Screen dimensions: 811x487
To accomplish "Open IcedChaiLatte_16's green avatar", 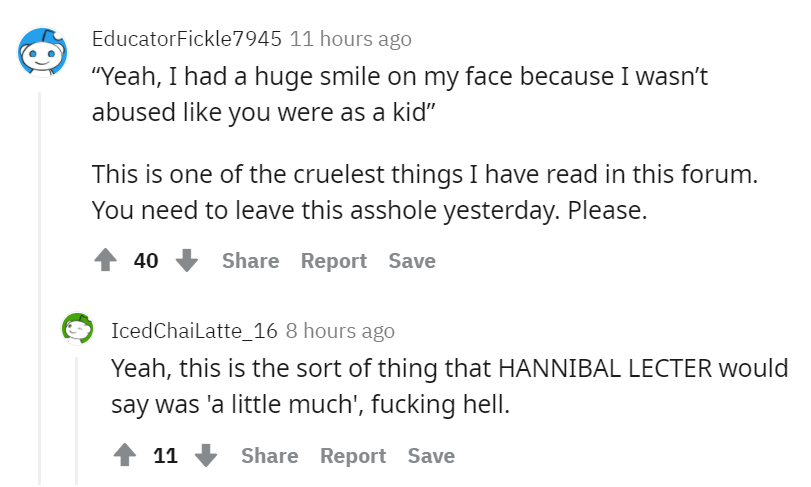I will tap(78, 328).
